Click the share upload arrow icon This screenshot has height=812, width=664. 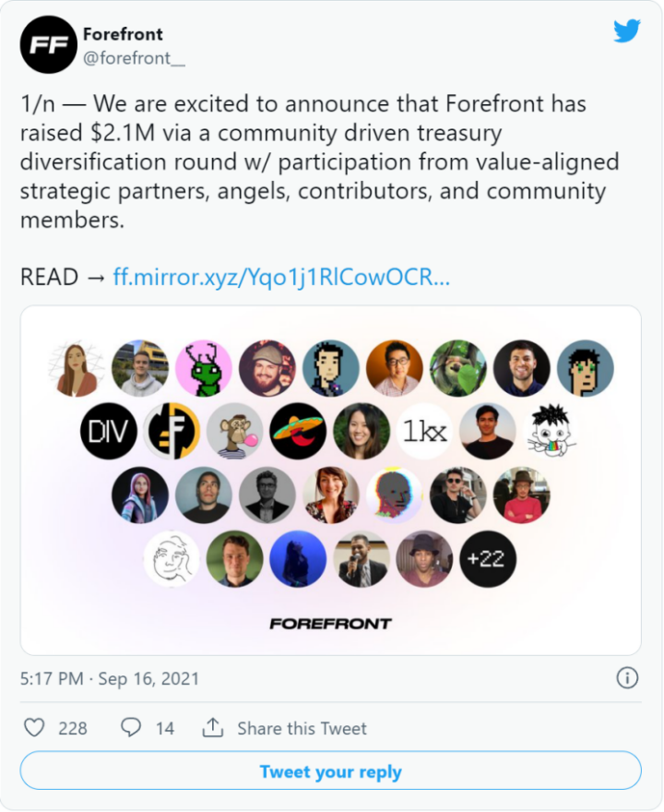212,728
